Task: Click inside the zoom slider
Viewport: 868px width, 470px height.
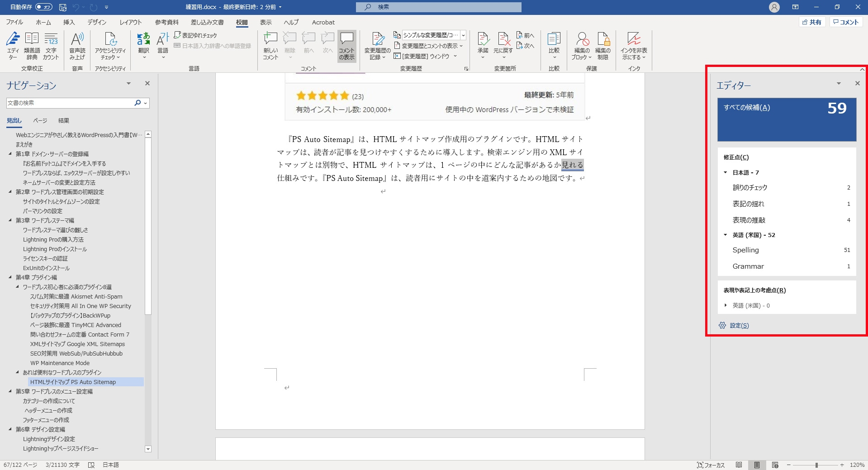Action: 816,465
